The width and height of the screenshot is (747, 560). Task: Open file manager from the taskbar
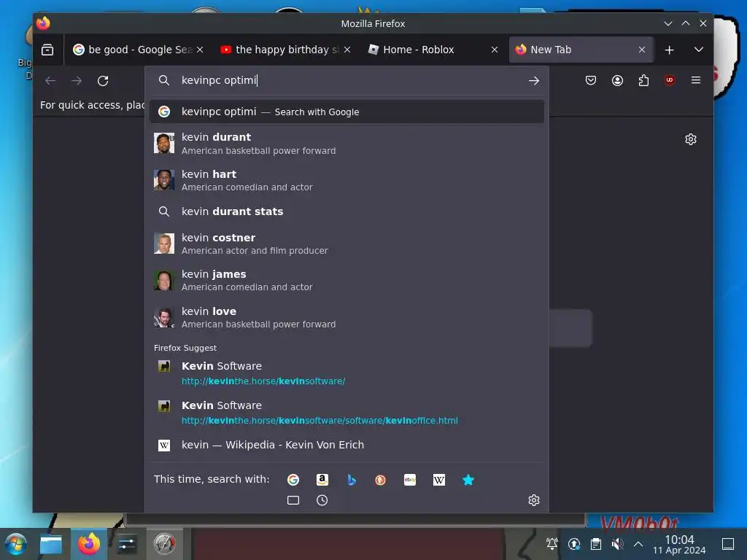(x=51, y=544)
